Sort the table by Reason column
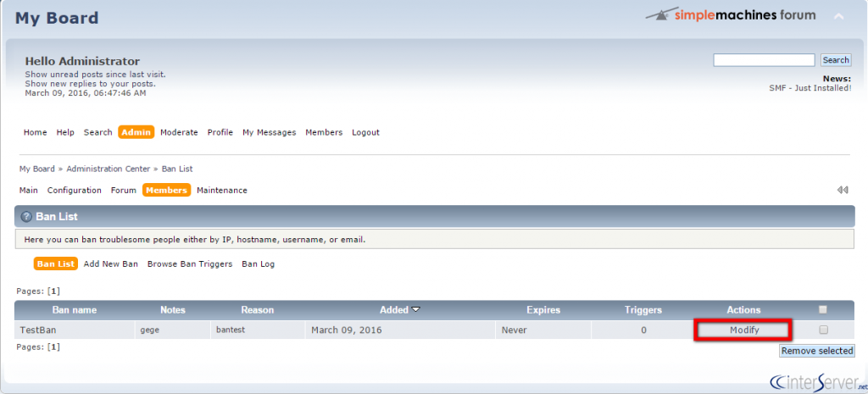Viewport: 868px width, 394px height. point(258,310)
